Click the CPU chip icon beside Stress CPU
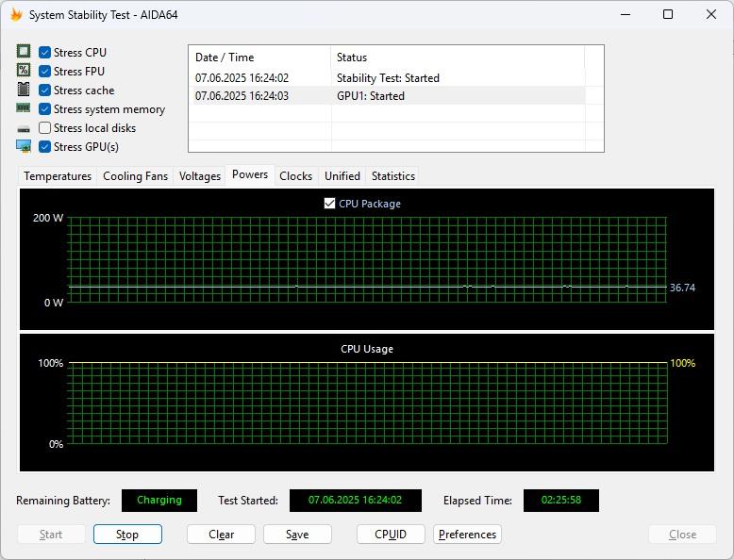 pos(24,52)
